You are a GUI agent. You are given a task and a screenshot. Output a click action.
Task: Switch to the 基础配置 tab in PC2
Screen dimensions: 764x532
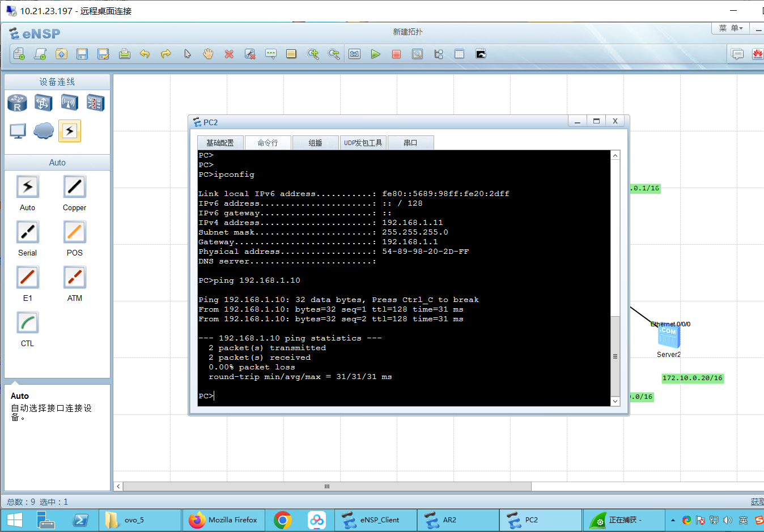[x=220, y=143]
